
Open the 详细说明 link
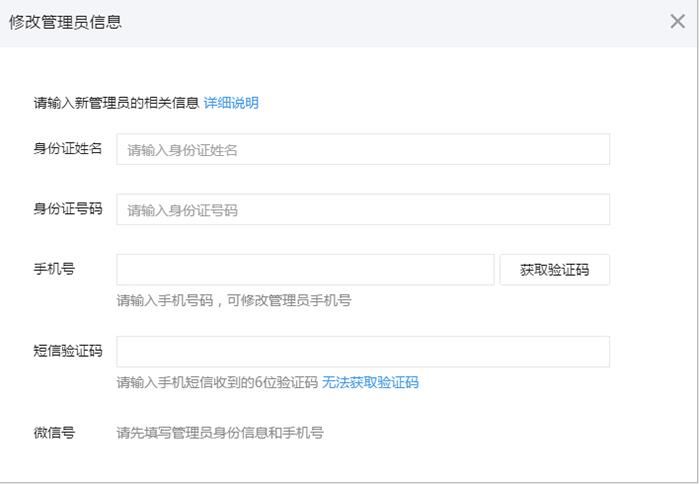[x=231, y=103]
